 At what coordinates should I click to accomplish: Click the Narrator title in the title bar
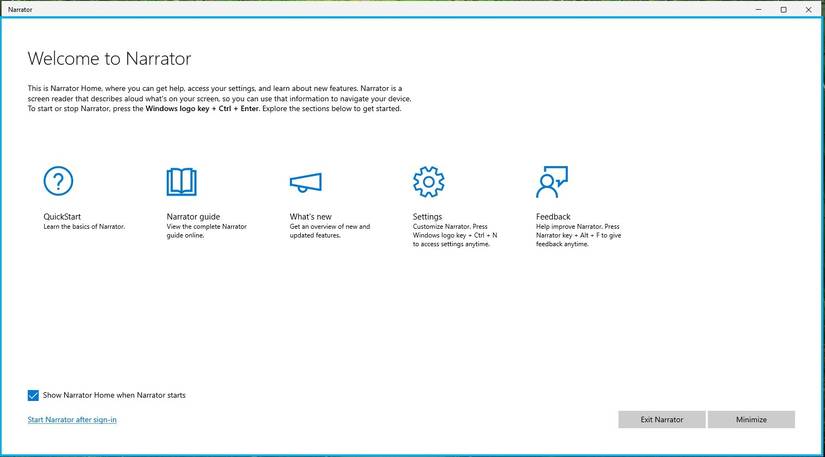20,9
